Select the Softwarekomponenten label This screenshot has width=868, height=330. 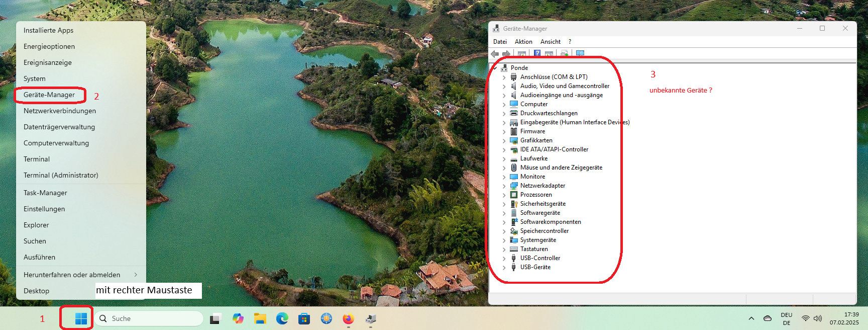pos(551,222)
